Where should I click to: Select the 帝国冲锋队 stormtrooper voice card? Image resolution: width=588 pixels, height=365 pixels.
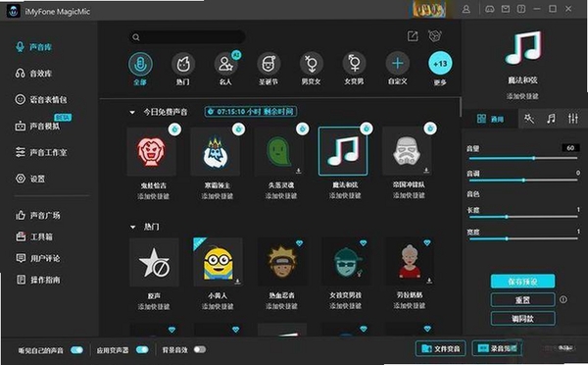(407, 151)
